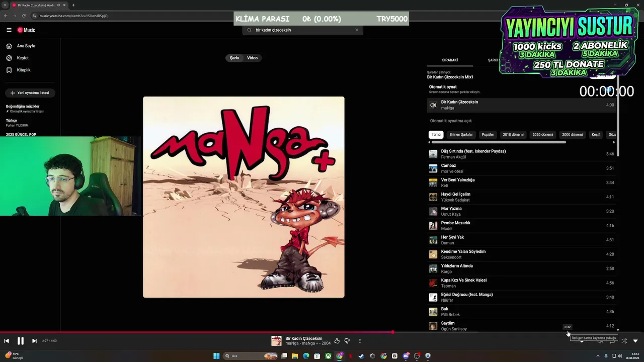Reload the browser page
The width and height of the screenshot is (644, 362).
coord(24,16)
